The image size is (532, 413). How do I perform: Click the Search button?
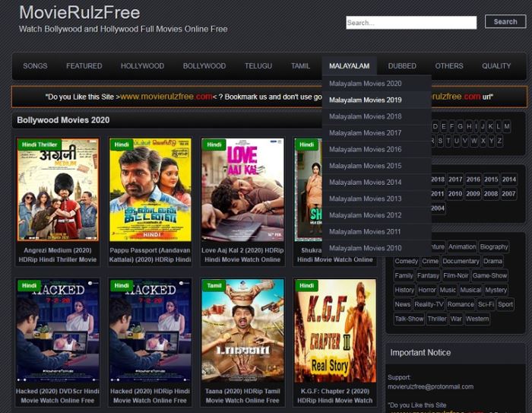(x=505, y=22)
